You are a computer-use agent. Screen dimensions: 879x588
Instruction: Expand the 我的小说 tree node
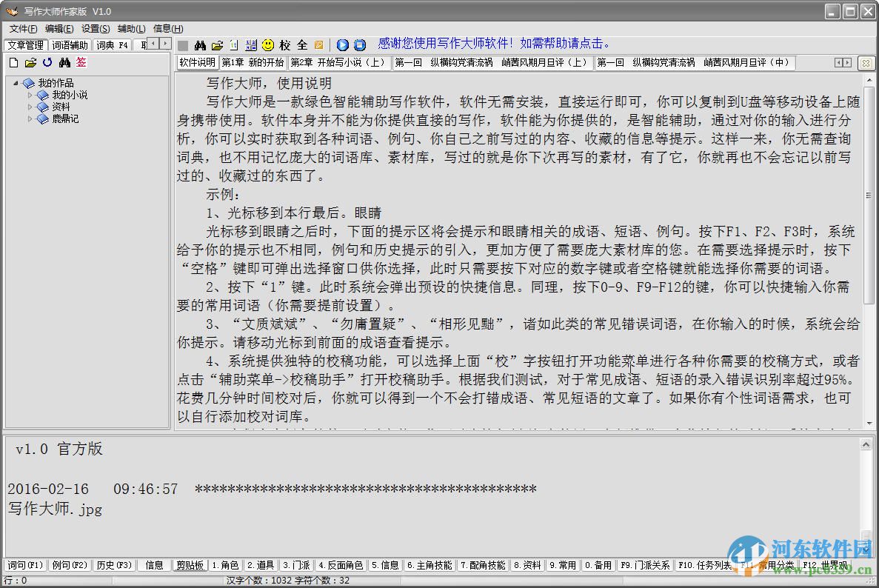(30, 95)
